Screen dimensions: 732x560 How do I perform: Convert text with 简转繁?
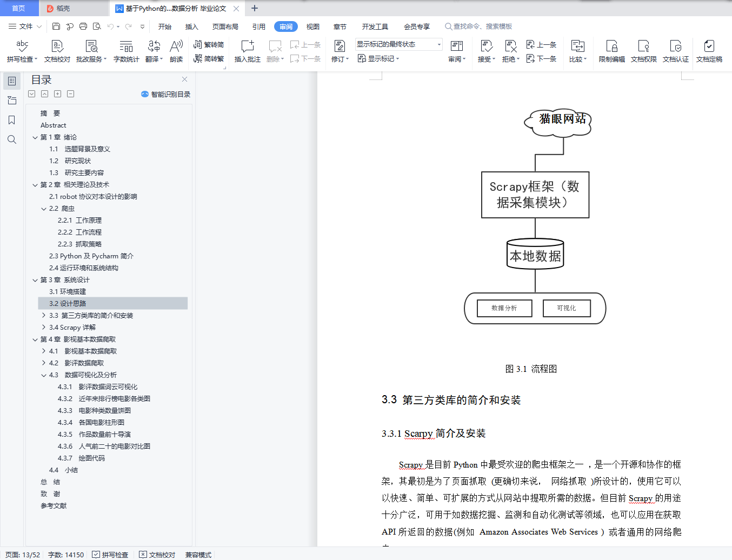point(209,58)
